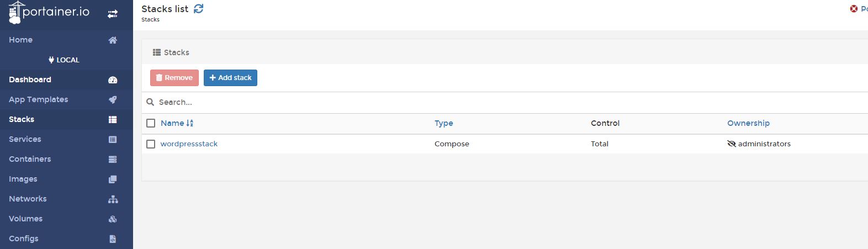
Task: Click the Volumes cubes icon
Action: tap(113, 219)
